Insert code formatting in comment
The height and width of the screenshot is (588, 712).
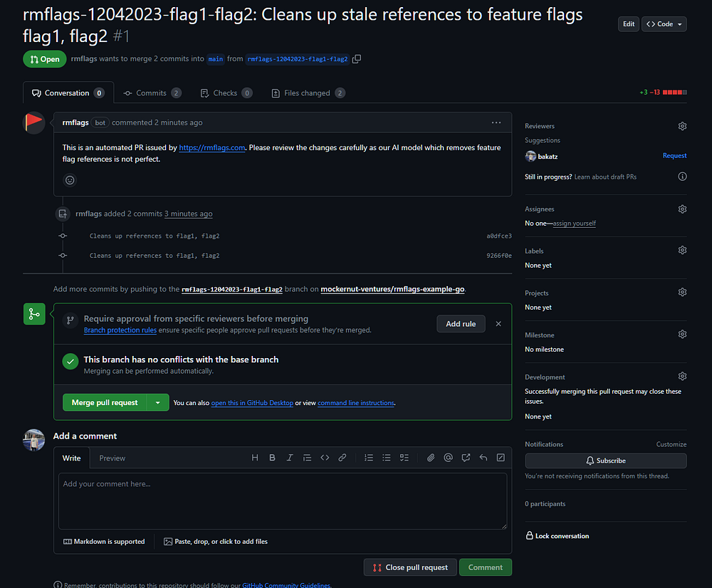pyautogui.click(x=325, y=458)
